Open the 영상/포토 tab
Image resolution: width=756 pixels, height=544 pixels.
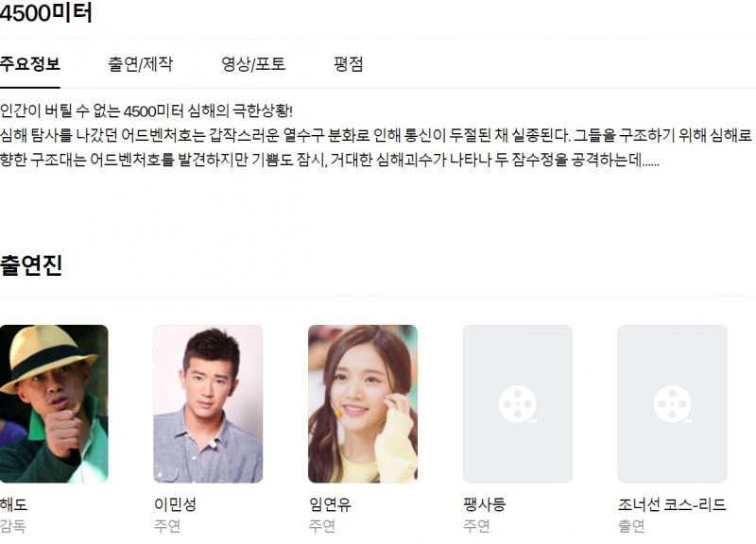253,64
